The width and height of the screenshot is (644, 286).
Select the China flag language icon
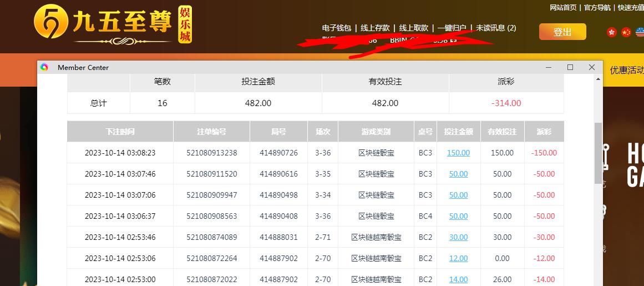626,32
